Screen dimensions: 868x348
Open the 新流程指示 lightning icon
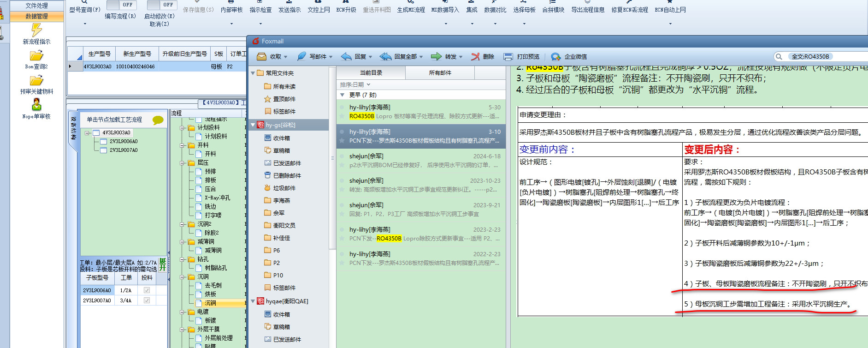coord(36,30)
